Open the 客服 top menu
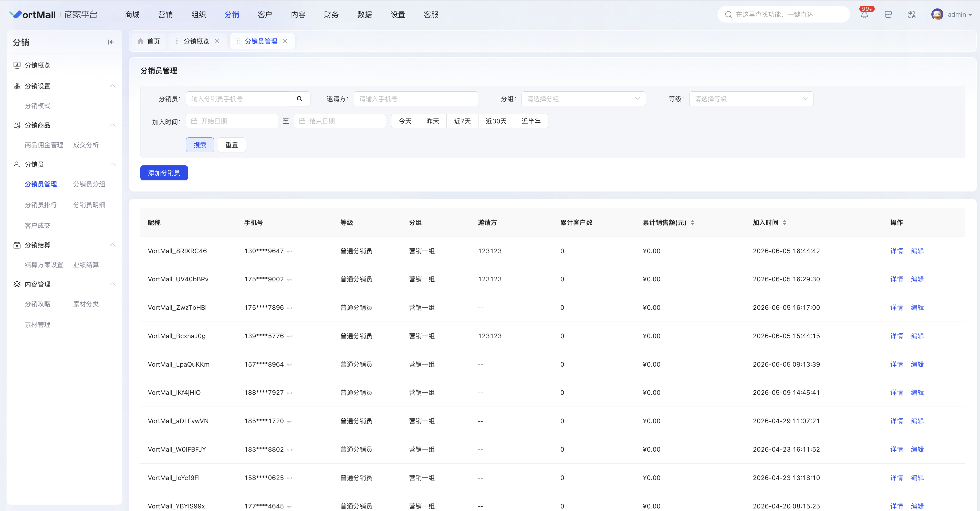The width and height of the screenshot is (980, 511). click(431, 14)
